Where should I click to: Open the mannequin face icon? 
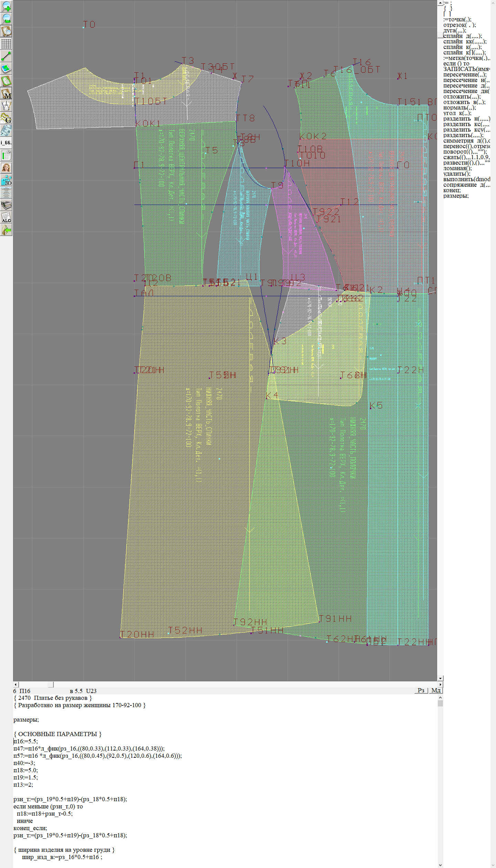click(x=6, y=168)
